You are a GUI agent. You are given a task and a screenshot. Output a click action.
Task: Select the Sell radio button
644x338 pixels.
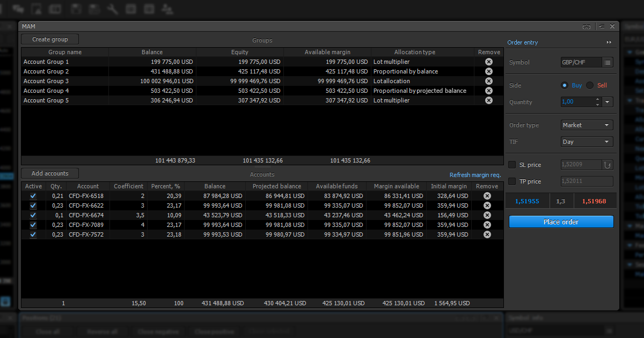click(590, 85)
